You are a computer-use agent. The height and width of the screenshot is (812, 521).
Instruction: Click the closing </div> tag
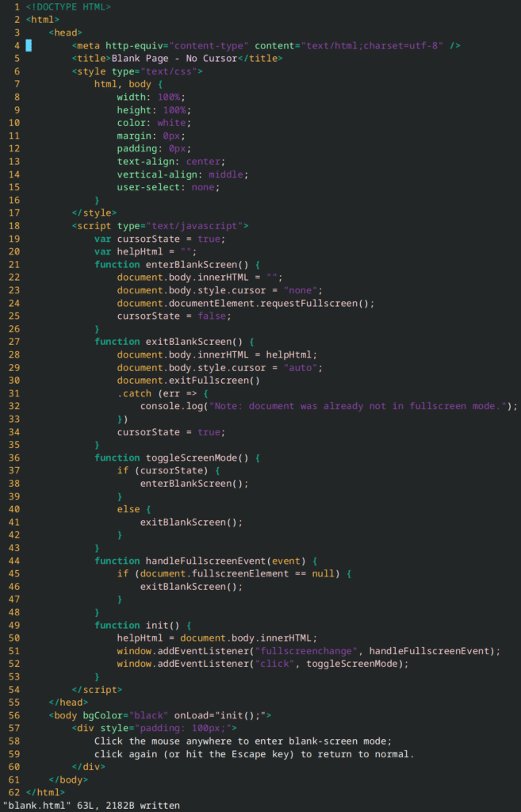tap(89, 768)
